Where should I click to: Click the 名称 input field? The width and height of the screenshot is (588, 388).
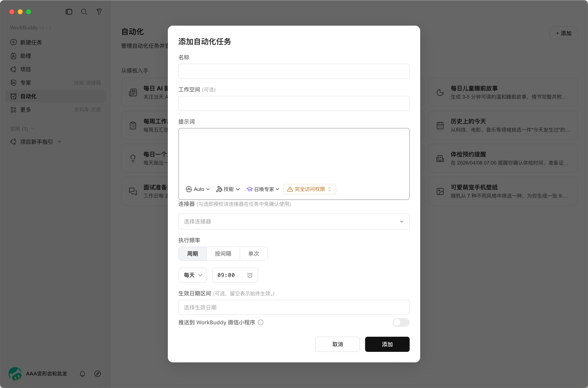(x=294, y=71)
